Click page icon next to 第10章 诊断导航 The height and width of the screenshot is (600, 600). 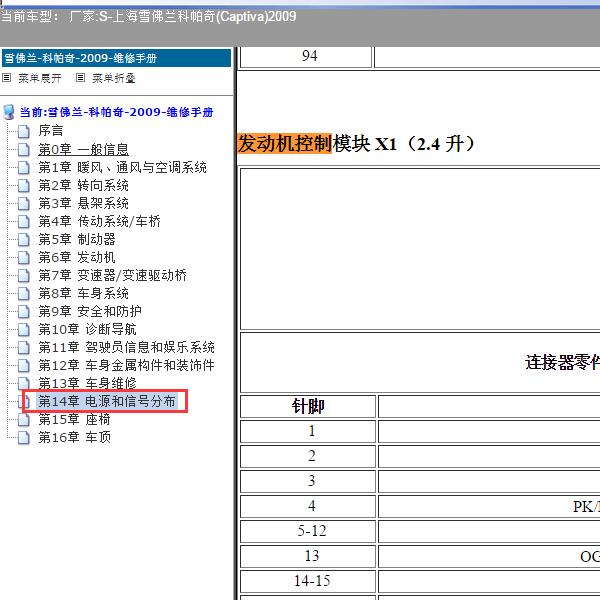click(24, 329)
